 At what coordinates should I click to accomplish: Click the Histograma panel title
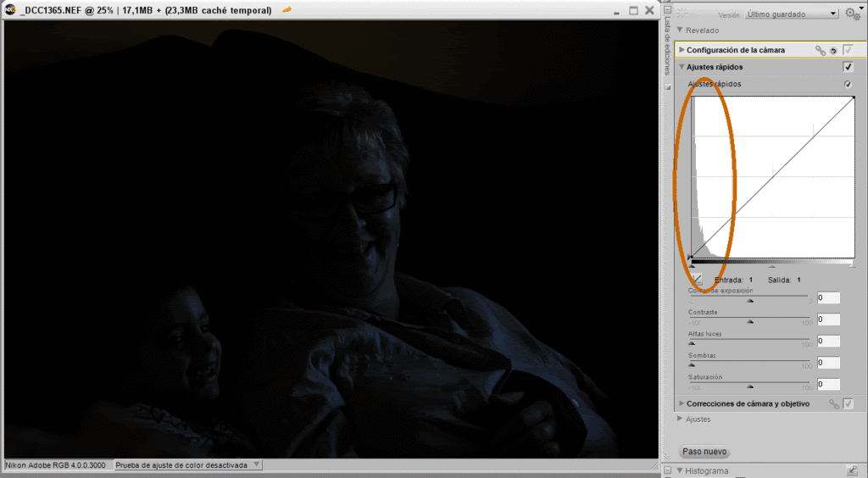[x=706, y=471]
